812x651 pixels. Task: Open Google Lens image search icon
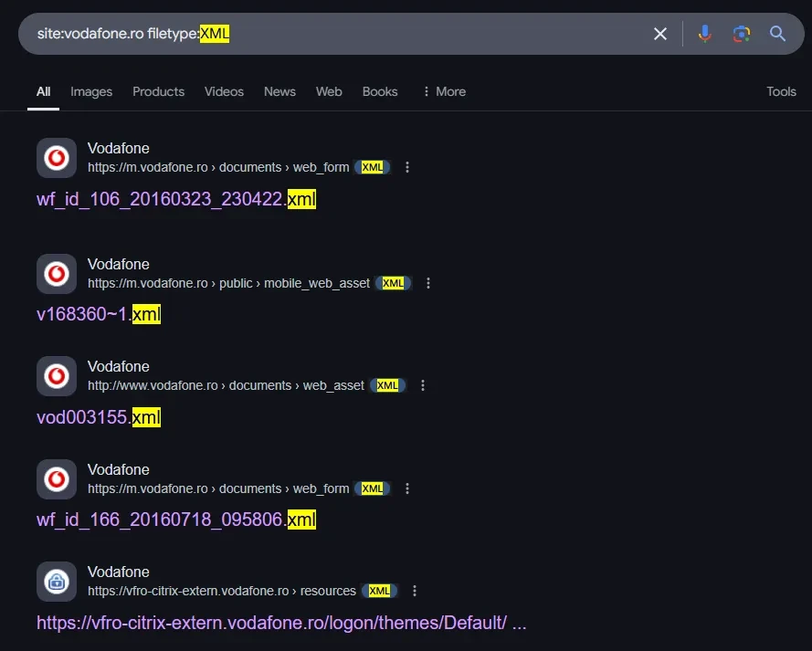(x=741, y=34)
